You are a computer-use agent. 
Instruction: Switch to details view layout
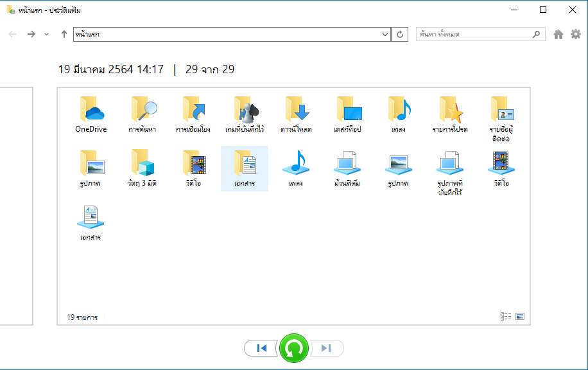[x=506, y=317]
